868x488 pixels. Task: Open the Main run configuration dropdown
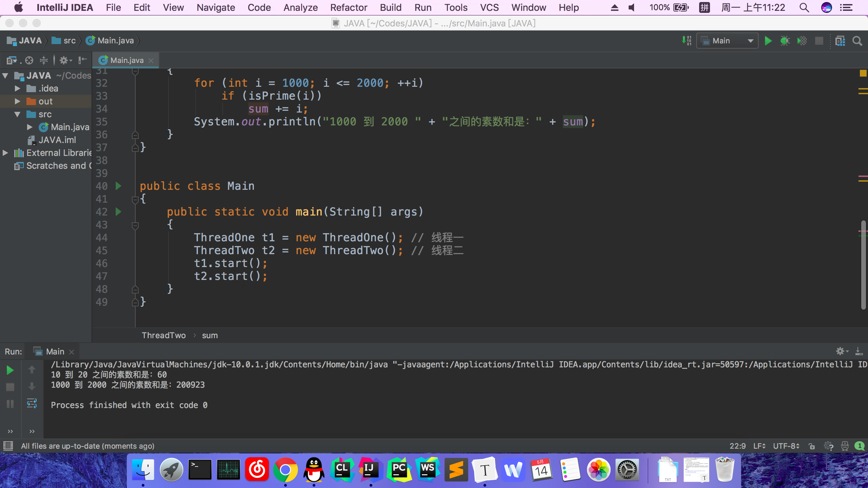[727, 41]
